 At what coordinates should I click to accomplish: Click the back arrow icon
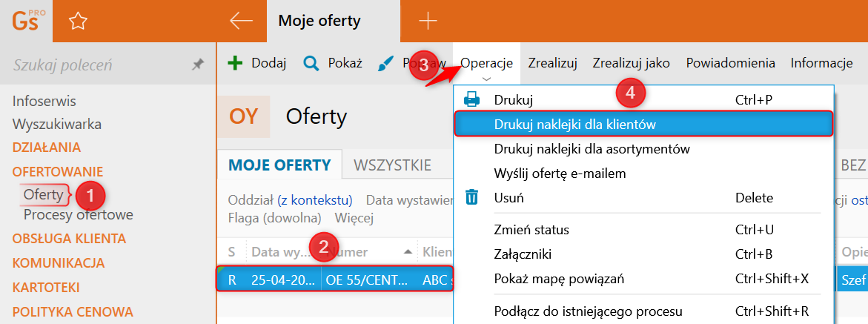click(241, 21)
